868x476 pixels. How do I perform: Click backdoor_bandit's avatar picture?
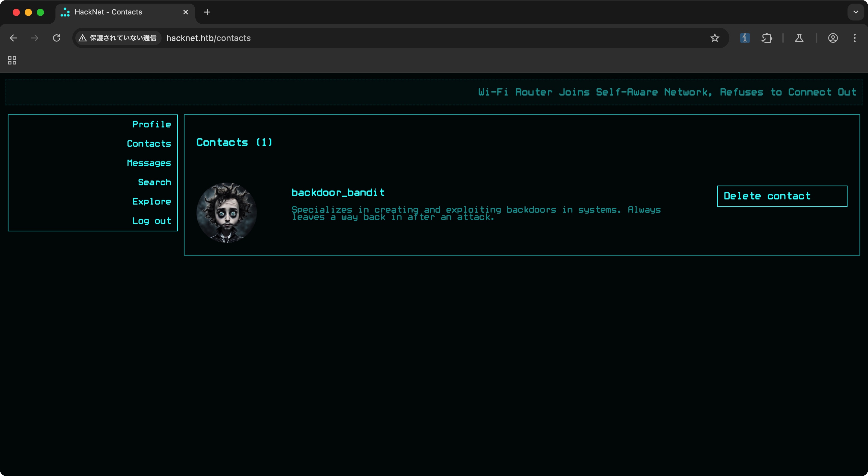click(x=226, y=213)
